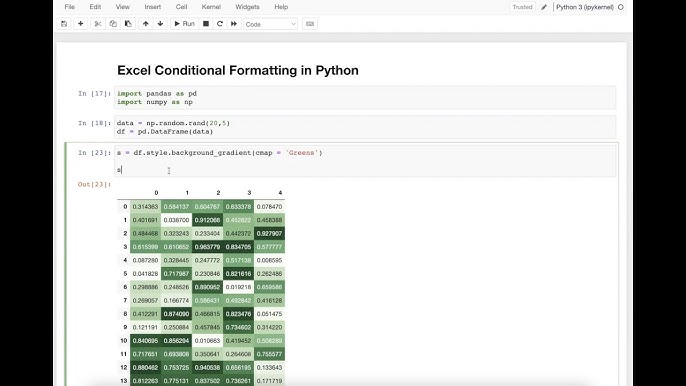Move selected cell down with arrow icon

[x=161, y=24]
